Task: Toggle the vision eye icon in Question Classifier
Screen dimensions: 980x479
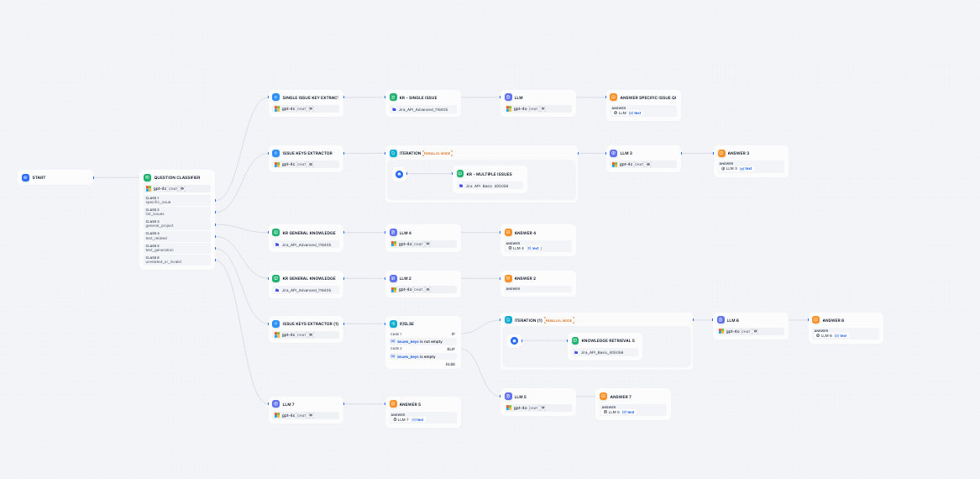Action: point(182,188)
